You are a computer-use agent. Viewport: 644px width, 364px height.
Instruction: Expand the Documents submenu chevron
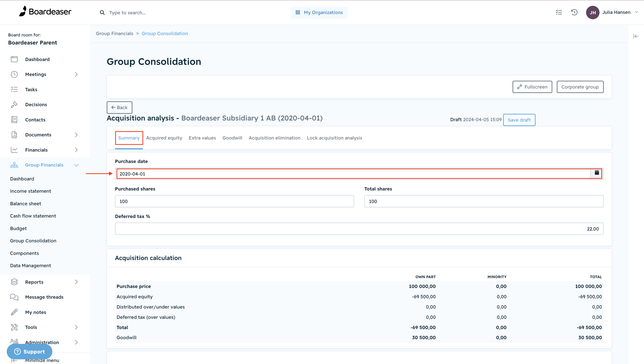(76, 135)
